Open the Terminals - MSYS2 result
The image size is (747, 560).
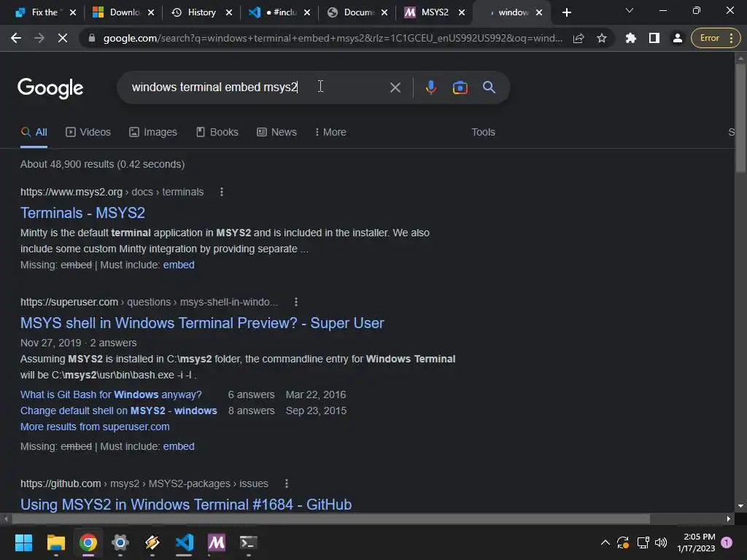[x=82, y=213]
